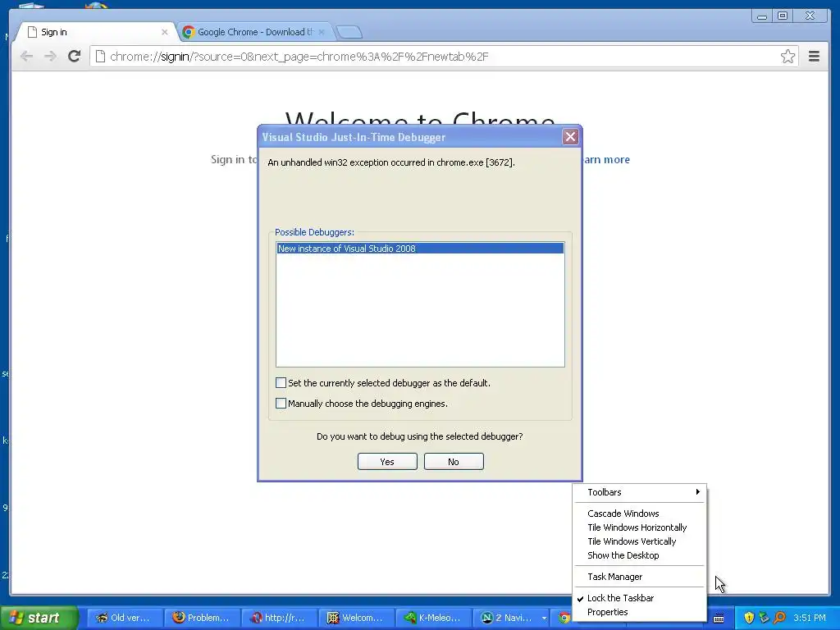Switch to the K-Meleo... taskbar window
The image size is (840, 630).
tap(433, 618)
